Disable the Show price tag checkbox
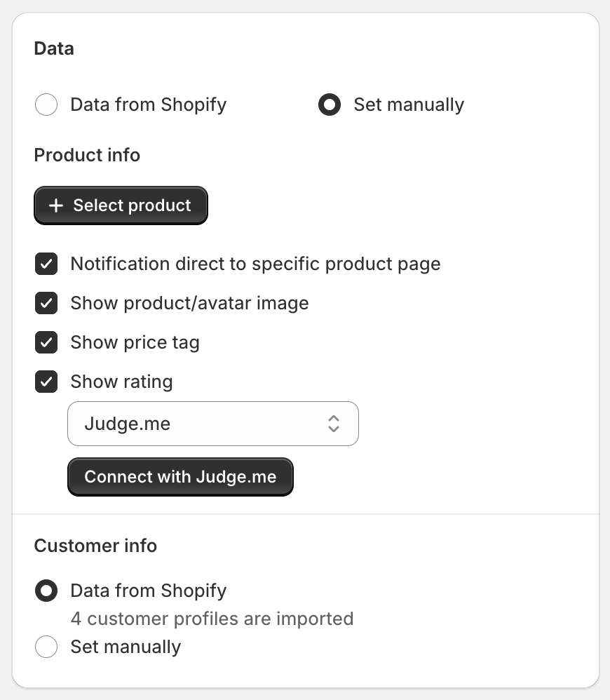This screenshot has width=610, height=700. pyautogui.click(x=46, y=343)
